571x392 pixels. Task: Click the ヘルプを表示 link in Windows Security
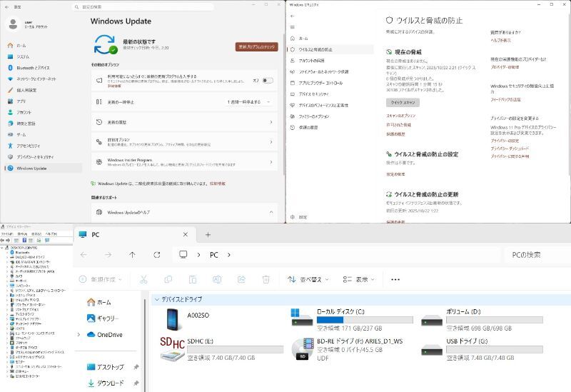501,40
